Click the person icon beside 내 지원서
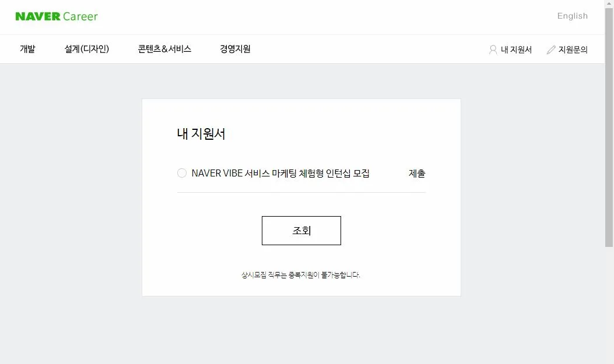The image size is (614, 364). tap(493, 50)
